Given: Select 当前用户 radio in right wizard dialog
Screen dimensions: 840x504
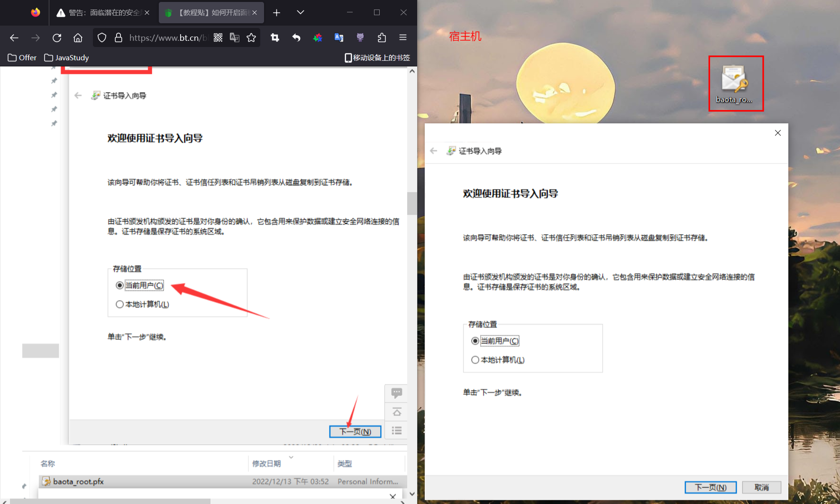Looking at the screenshot, I should (x=475, y=341).
